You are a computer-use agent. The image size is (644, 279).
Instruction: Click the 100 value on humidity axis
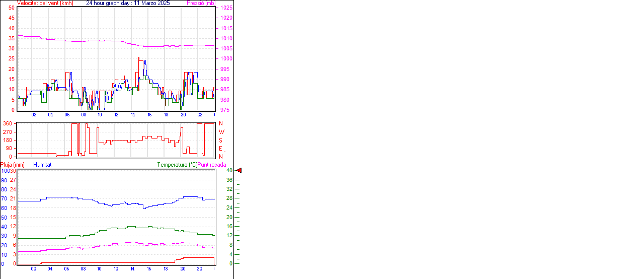[5, 171]
